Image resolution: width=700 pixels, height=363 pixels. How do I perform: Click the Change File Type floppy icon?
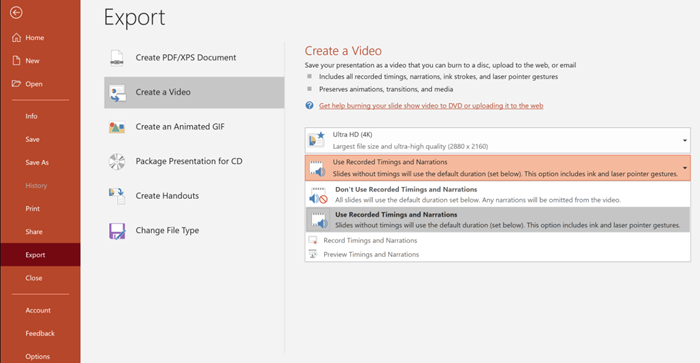pos(117,231)
